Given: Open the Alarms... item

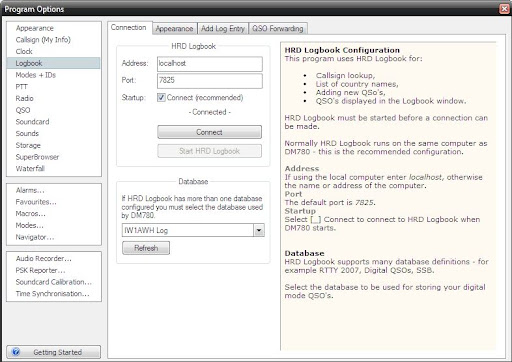Looking at the screenshot, I should (30, 190).
